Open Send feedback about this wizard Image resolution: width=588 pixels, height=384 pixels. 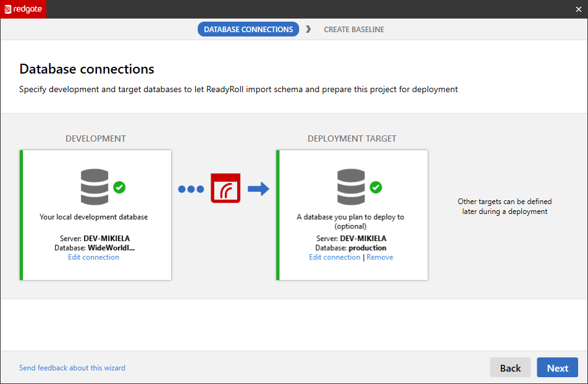(72, 368)
